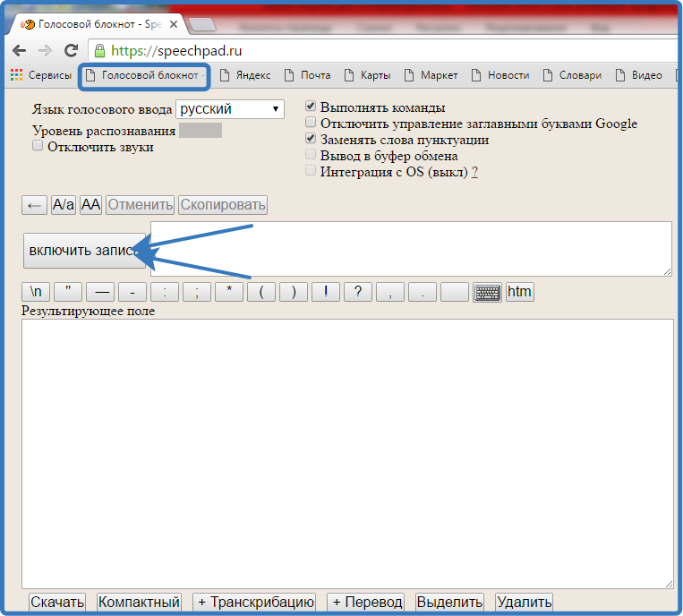This screenshot has height=616, width=683.
Task: Toggle Вывод в буфер обмена checkbox
Action: [311, 154]
